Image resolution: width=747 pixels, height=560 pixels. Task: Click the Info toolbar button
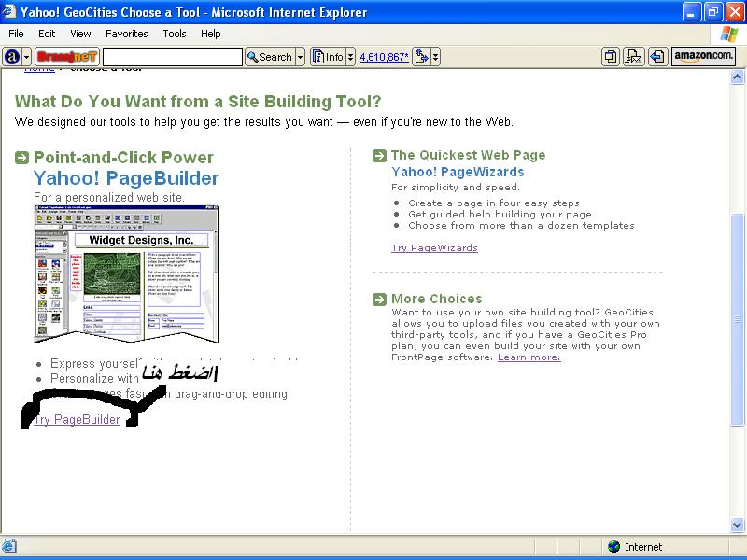[x=328, y=57]
